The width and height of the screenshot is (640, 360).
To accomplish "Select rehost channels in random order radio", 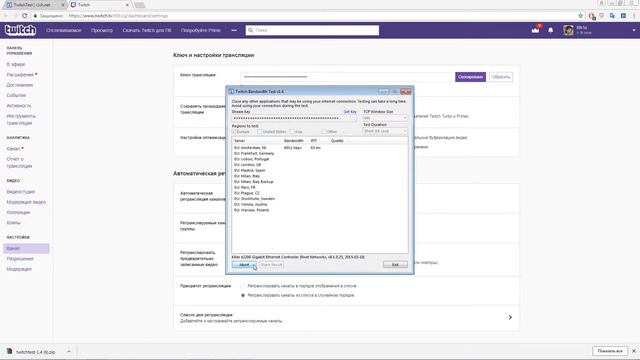I will [x=243, y=295].
